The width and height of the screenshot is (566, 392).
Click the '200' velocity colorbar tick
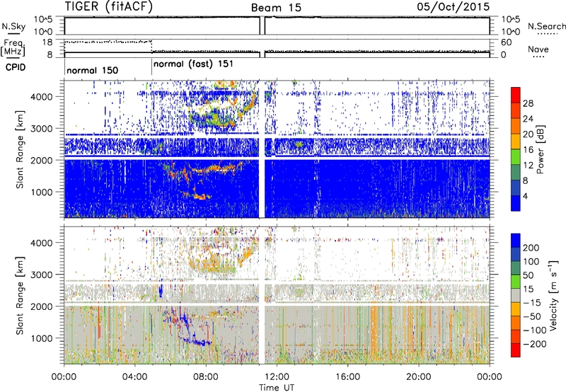click(531, 248)
